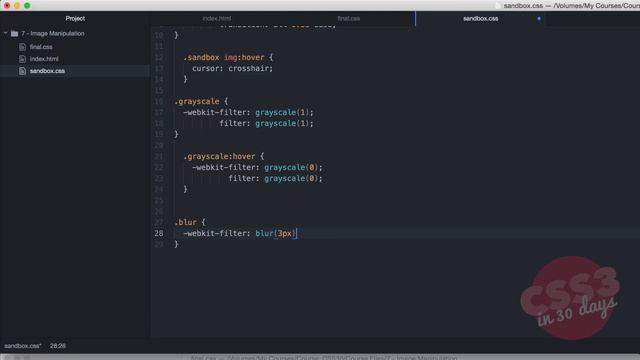Click the window title sandbox.css in title bar
The height and width of the screenshot is (360, 640).
523,6
